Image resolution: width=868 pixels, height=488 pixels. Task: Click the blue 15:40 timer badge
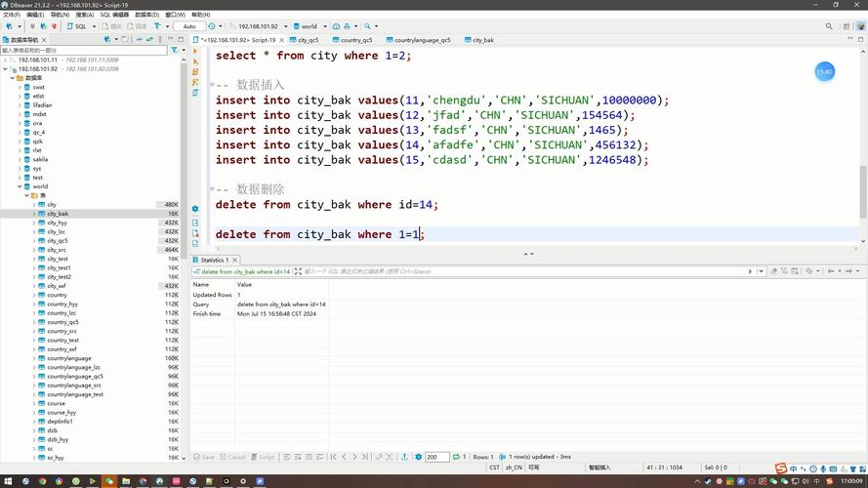(x=824, y=71)
